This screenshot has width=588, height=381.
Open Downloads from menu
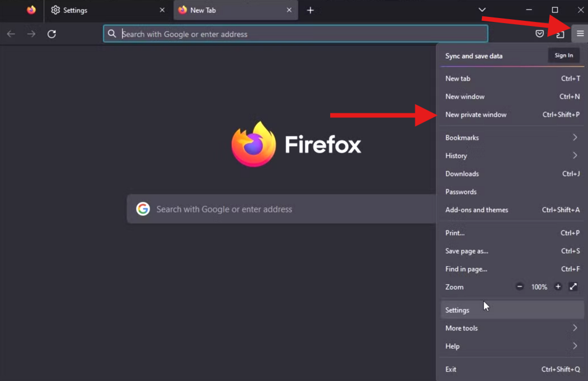512,174
